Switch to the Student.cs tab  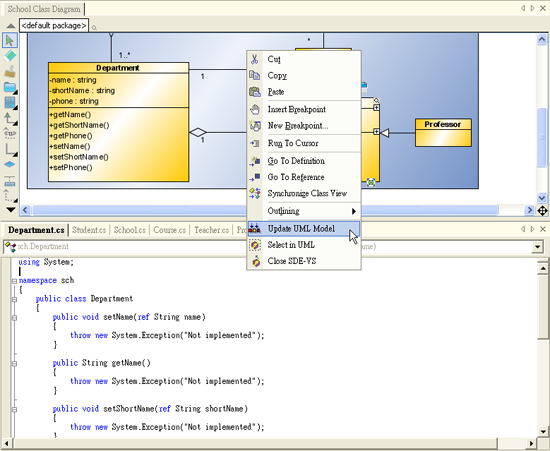(89, 230)
